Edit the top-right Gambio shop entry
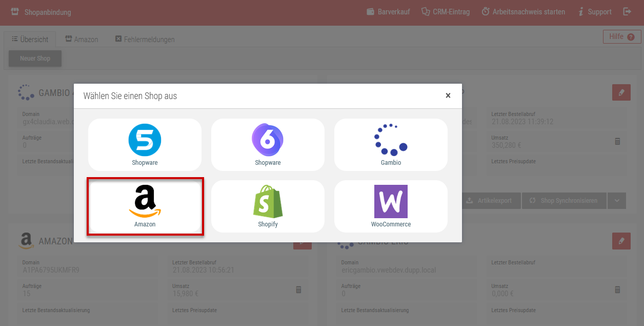The image size is (644, 326). pos(621,93)
